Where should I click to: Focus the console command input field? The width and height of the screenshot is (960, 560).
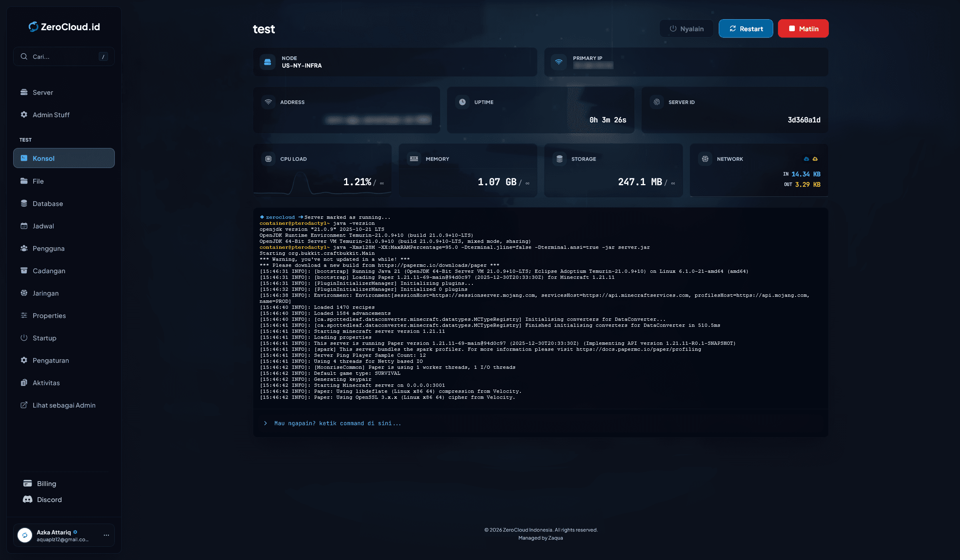click(x=480, y=423)
